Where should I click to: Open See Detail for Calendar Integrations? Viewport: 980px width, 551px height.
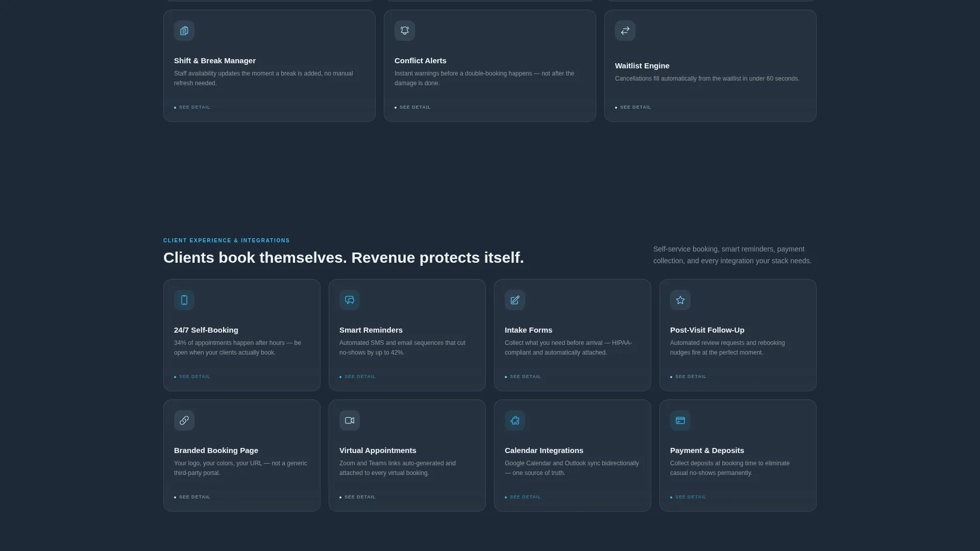coord(523,497)
